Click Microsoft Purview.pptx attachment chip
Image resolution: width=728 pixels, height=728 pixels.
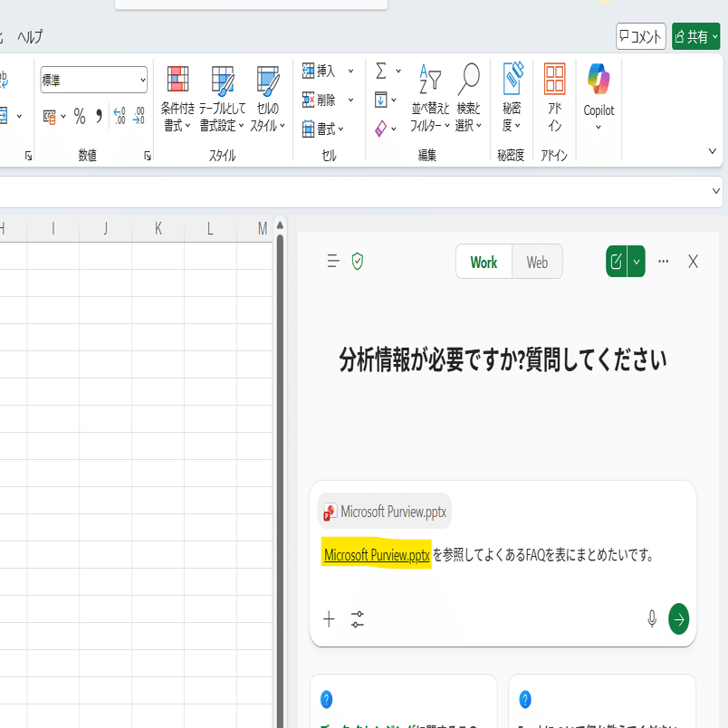pyautogui.click(x=385, y=512)
